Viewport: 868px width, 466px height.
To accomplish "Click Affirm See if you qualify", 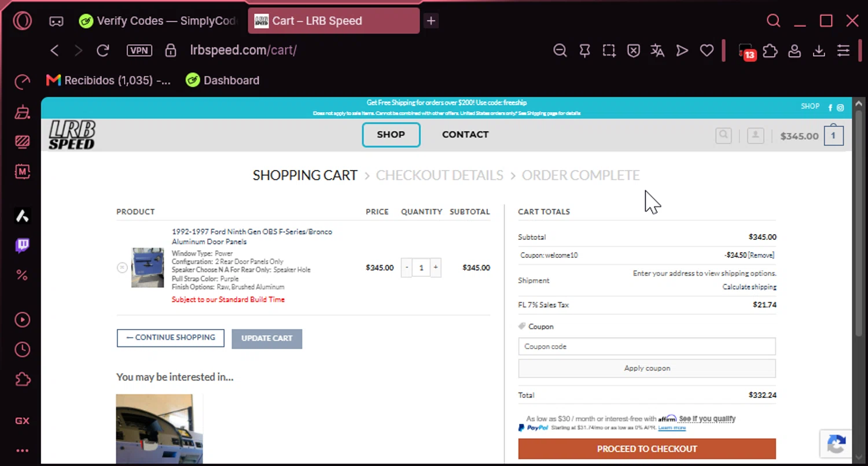I will [x=707, y=419].
